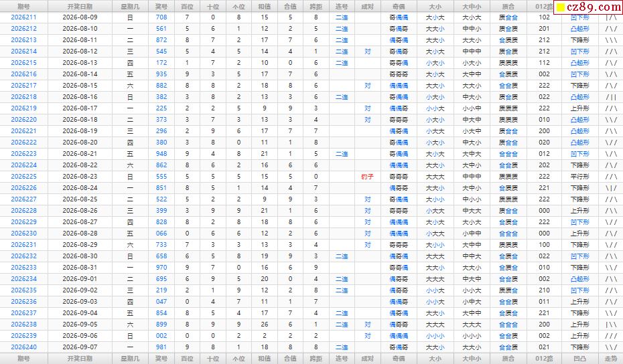Click the 开奖日期 column header at top

(80, 6)
